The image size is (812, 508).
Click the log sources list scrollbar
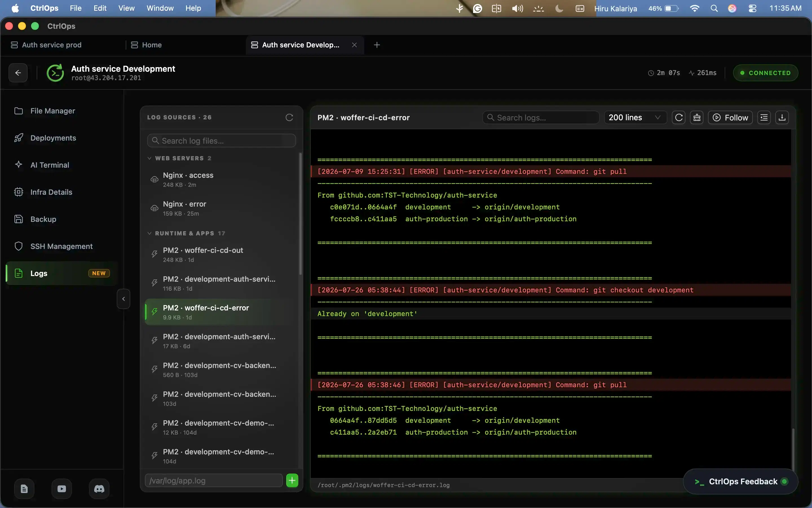point(300,214)
